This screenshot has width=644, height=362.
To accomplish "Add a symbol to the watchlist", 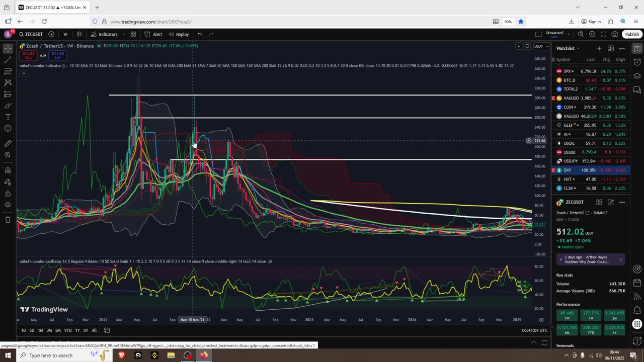I will (x=599, y=48).
